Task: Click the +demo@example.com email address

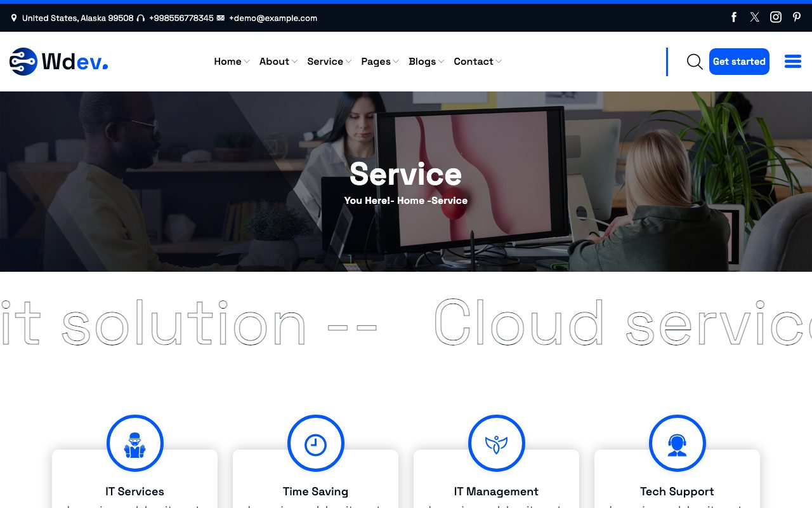Action: pyautogui.click(x=273, y=18)
